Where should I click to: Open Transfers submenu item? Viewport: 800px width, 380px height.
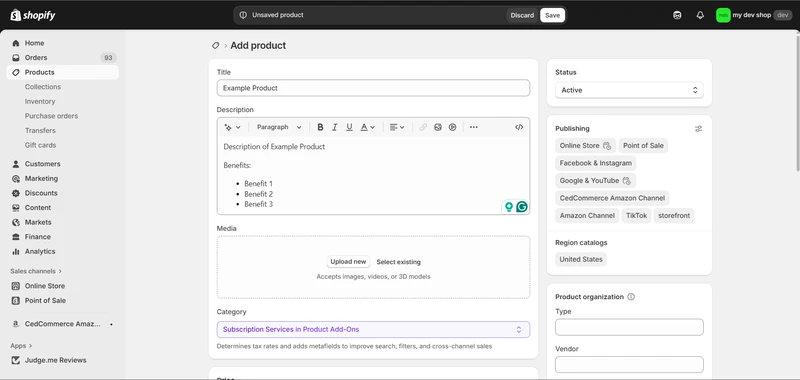click(x=40, y=131)
